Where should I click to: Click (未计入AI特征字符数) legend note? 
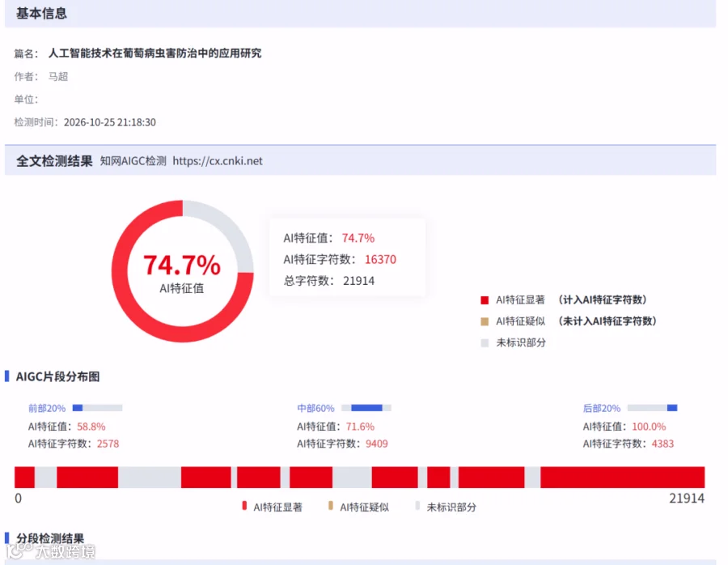(607, 321)
